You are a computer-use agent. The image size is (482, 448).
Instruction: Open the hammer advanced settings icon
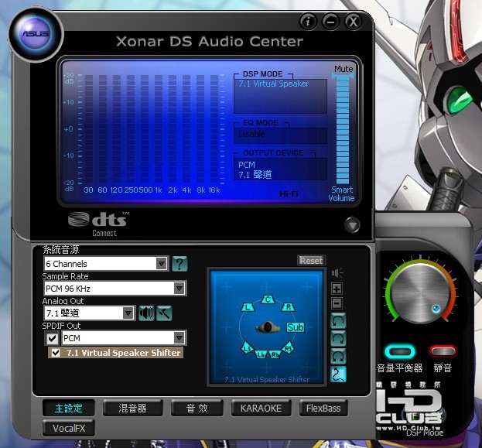coord(165,313)
